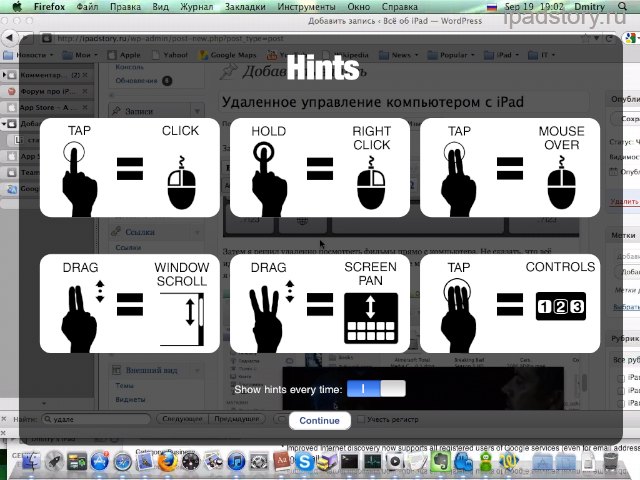Click the Обновления sidebar link
640x480 pixels.
pyautogui.click(x=136, y=80)
